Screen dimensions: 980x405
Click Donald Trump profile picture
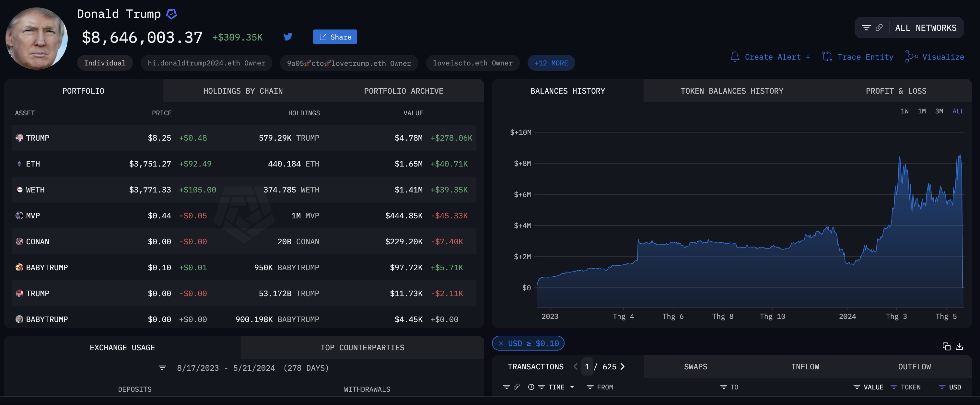click(37, 38)
